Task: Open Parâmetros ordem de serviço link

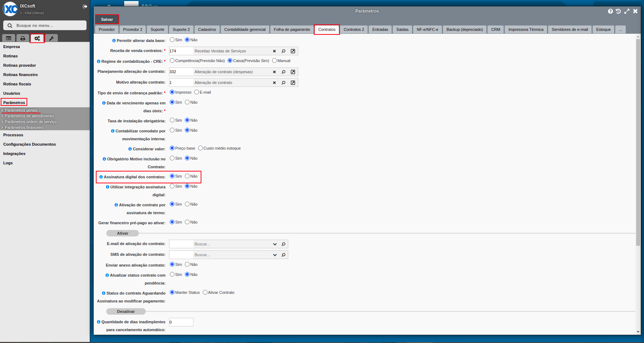Action: pyautogui.click(x=31, y=122)
